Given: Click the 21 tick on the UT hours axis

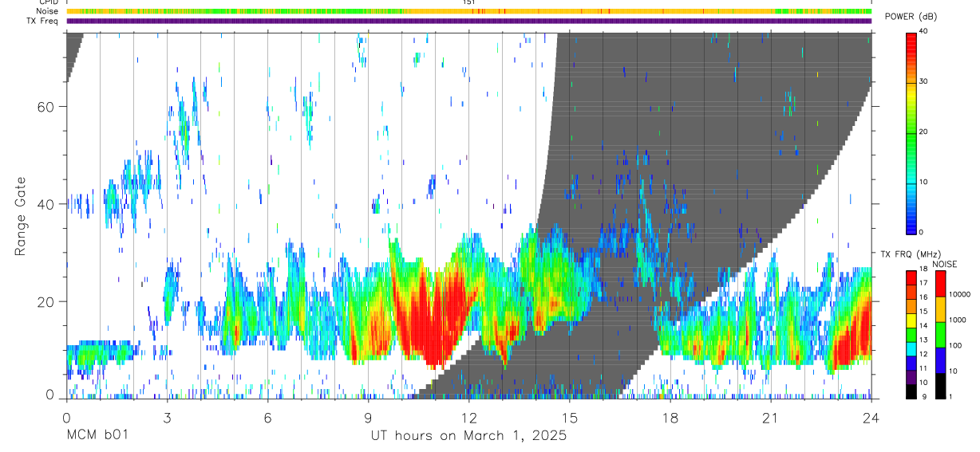Looking at the screenshot, I should click(x=770, y=417).
